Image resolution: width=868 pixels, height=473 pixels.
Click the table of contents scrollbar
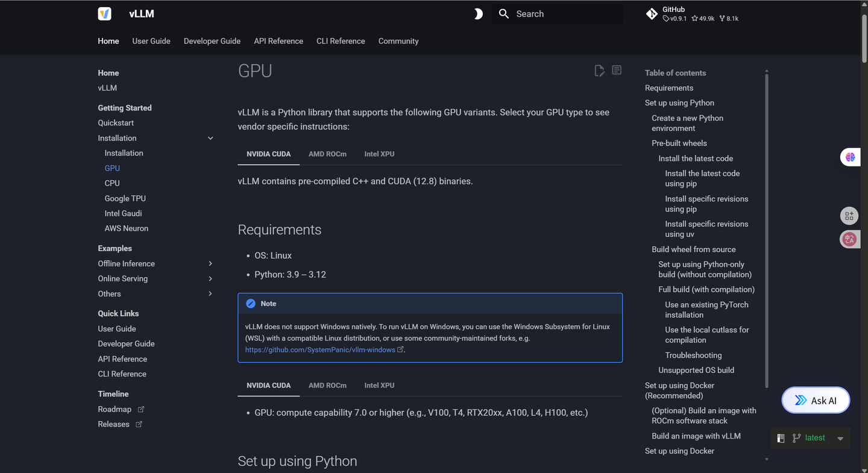pos(767,229)
